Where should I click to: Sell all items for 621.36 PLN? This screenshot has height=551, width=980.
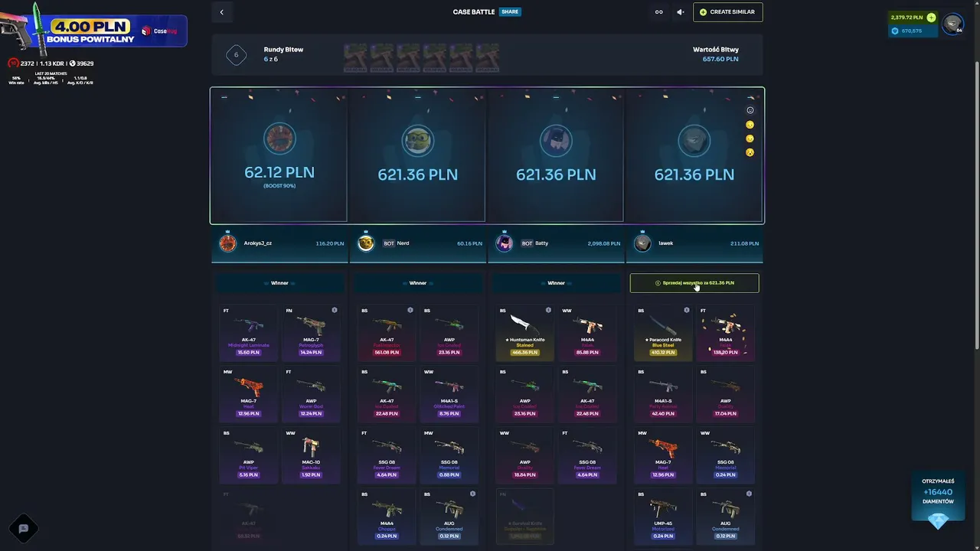click(x=694, y=283)
